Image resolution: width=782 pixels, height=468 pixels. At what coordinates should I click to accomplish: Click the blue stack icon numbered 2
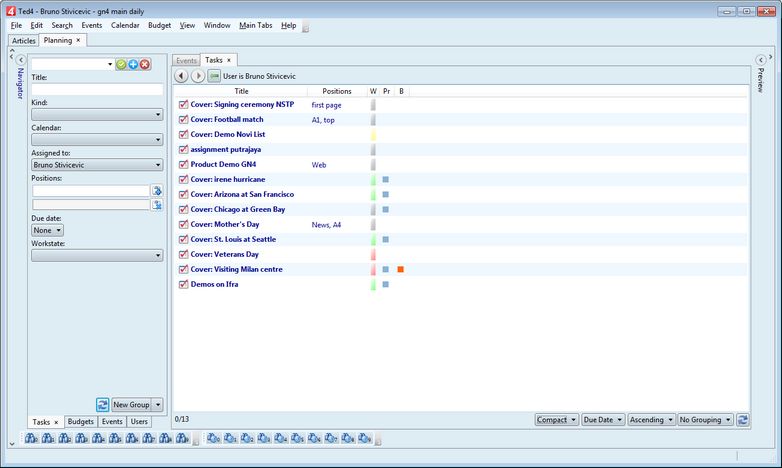point(247,439)
